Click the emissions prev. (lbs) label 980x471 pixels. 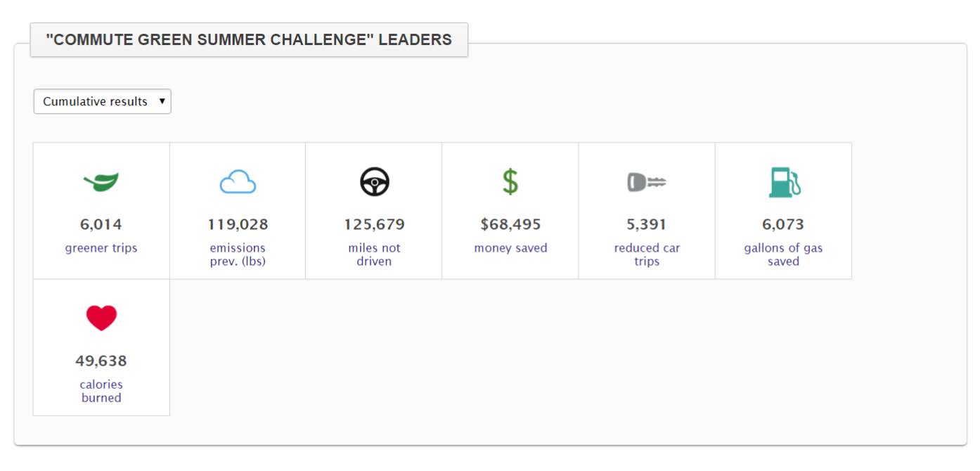click(x=238, y=254)
